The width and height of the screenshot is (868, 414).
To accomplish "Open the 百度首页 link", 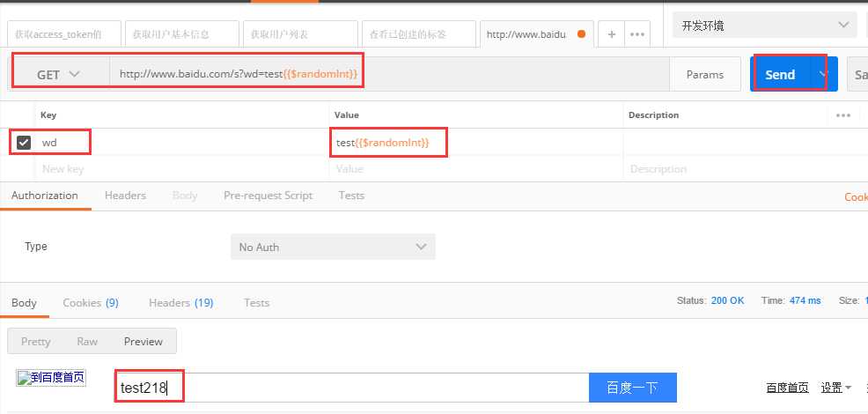I will tap(787, 388).
